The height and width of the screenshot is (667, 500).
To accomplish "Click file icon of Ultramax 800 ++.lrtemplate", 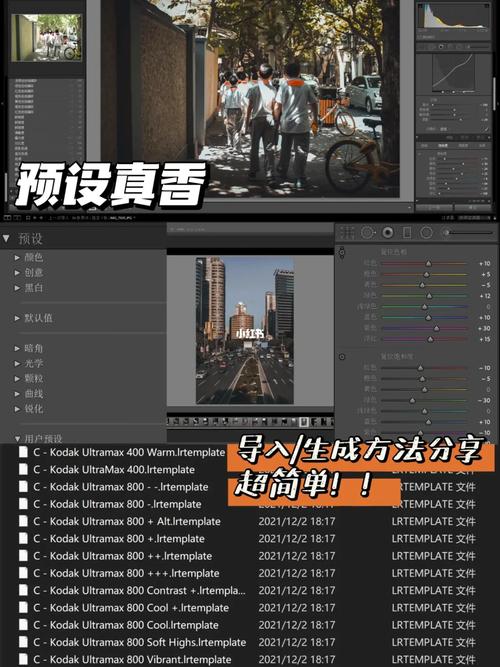I will click(x=24, y=556).
